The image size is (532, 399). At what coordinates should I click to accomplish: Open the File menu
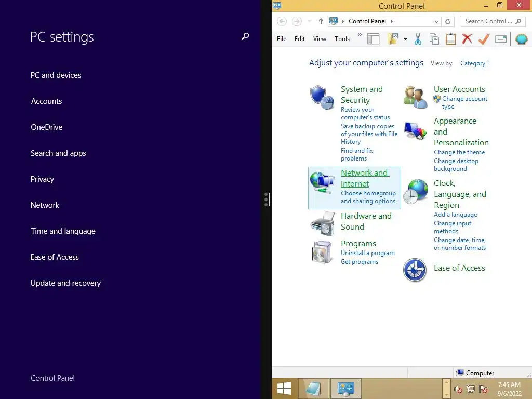click(282, 39)
